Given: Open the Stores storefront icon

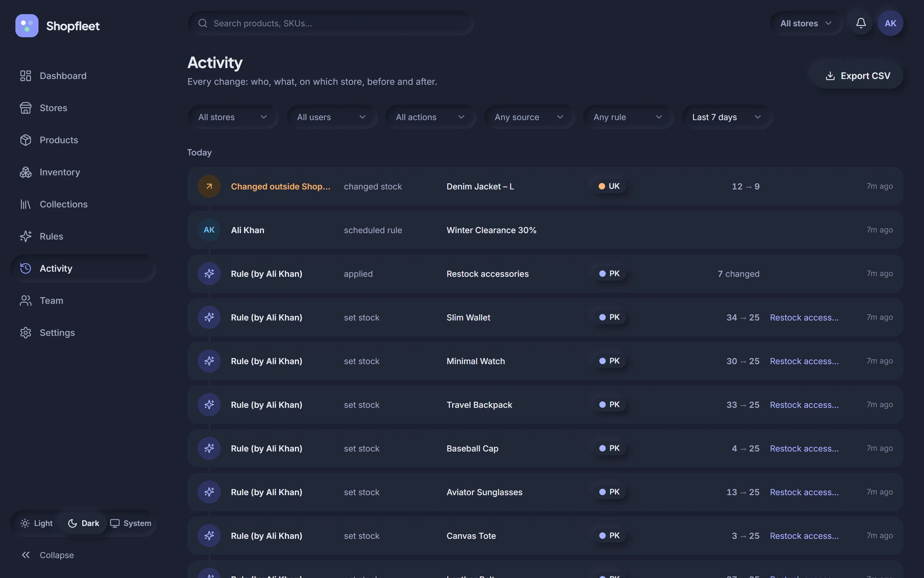Looking at the screenshot, I should 26,108.
